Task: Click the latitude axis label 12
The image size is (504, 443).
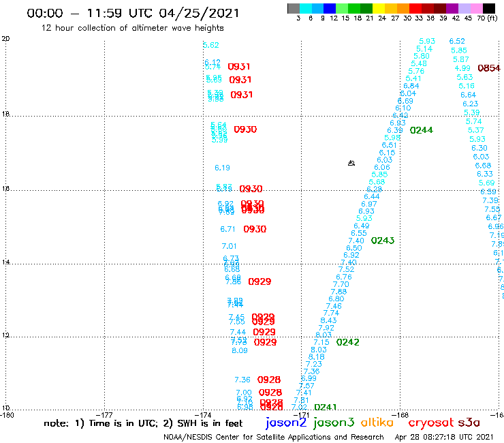Action: point(5,335)
